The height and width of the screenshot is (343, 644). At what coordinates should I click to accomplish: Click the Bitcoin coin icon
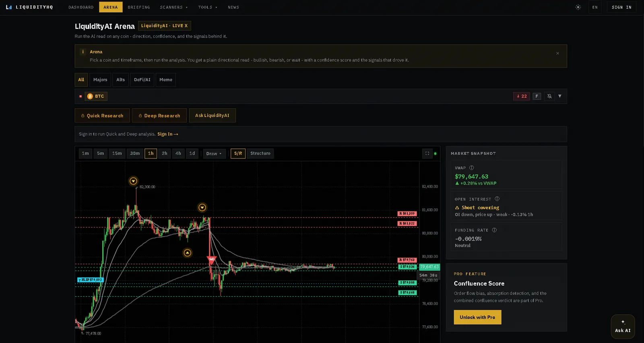pos(90,96)
